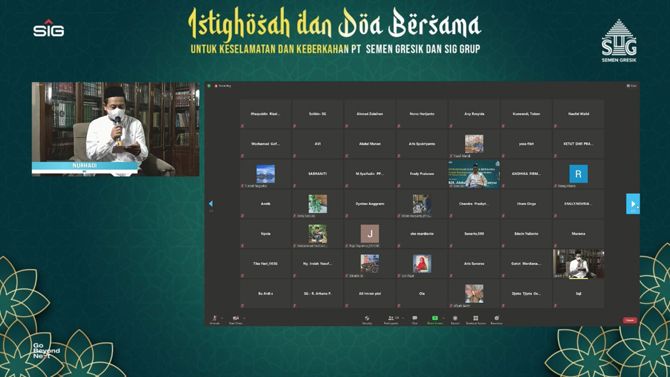670x377 pixels.
Task: Click the green encryption shield icon
Action: (x=209, y=86)
